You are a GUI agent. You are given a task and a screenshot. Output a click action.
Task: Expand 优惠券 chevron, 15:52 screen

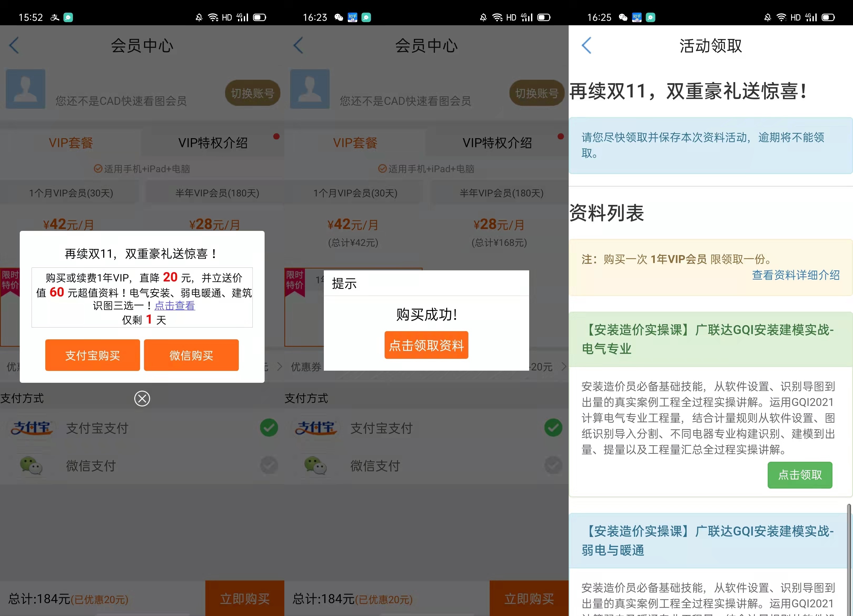tap(279, 367)
